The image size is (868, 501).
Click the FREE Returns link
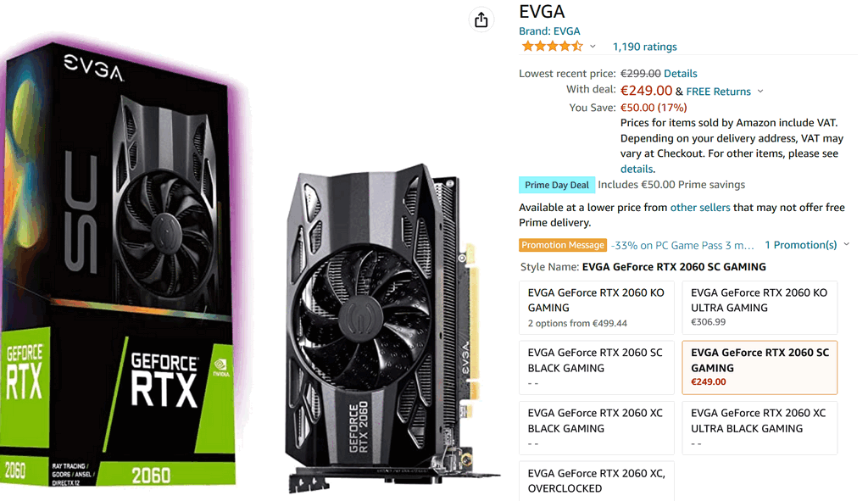(x=719, y=92)
